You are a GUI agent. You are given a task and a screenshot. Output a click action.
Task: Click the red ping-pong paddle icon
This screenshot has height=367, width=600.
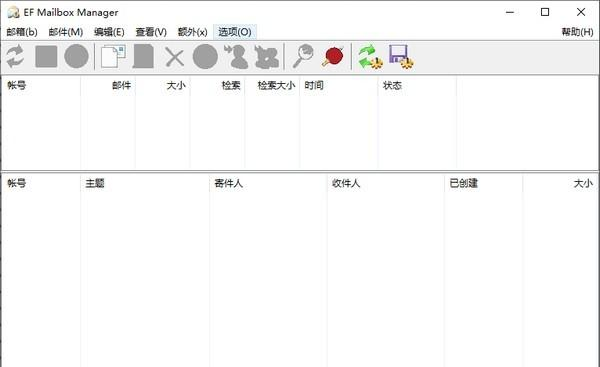333,57
